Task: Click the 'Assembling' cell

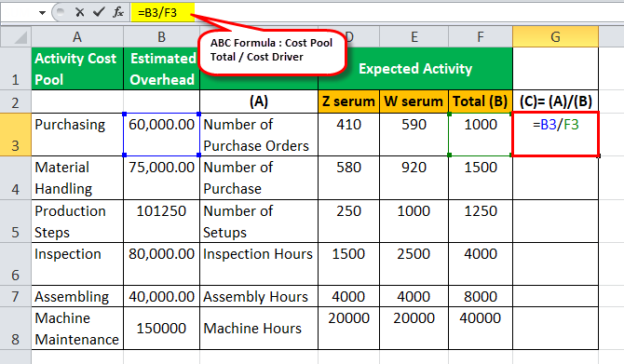Action: tap(77, 296)
